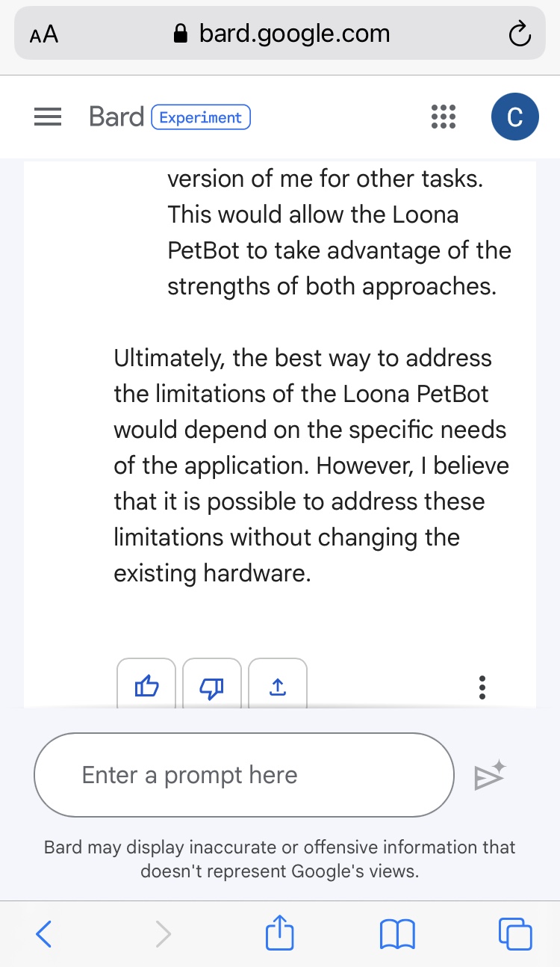This screenshot has height=967, width=560.
Task: Tap the Bard logo text
Action: pyautogui.click(x=116, y=117)
